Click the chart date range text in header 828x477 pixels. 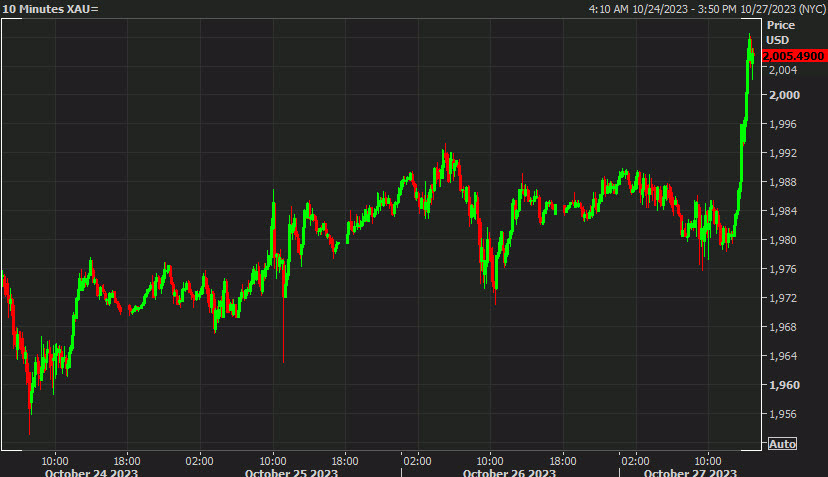point(707,9)
